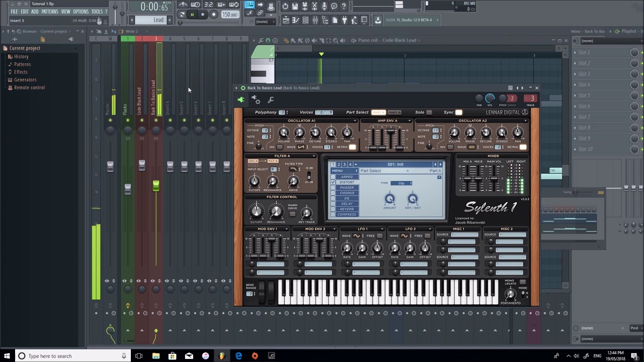Click the microphone recording icon
Viewport: 644px width, 362px height.
(325, 7)
